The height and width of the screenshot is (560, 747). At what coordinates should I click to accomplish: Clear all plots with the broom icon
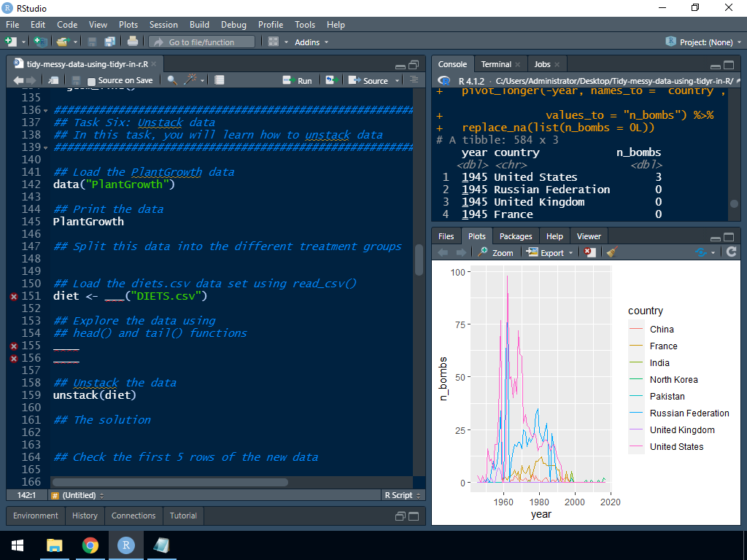coord(611,252)
